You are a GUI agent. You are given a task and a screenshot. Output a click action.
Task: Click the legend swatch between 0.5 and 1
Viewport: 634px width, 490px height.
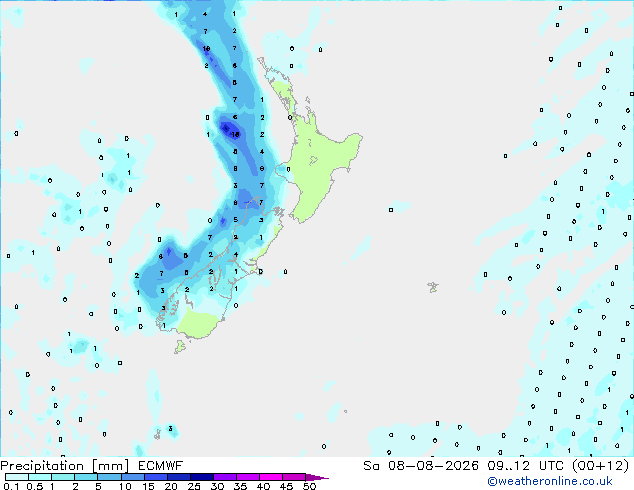40,477
